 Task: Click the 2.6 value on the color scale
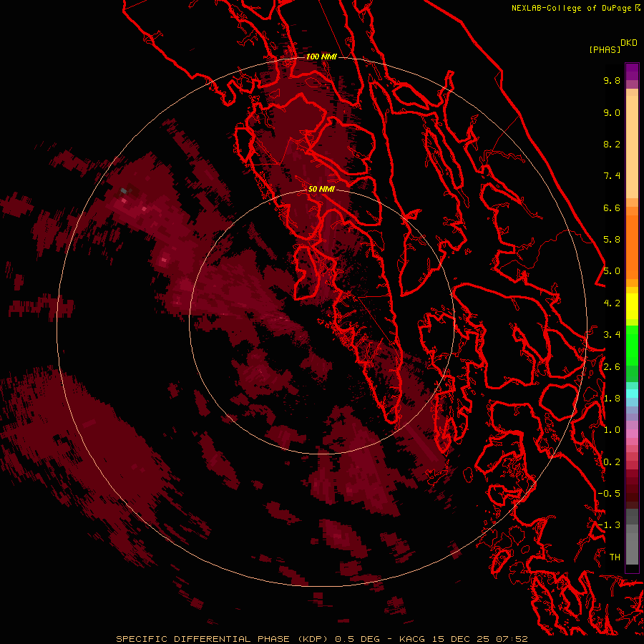tap(612, 367)
